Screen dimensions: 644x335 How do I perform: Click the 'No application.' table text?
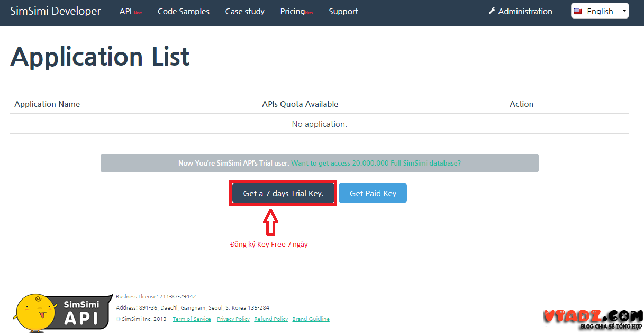coord(320,124)
